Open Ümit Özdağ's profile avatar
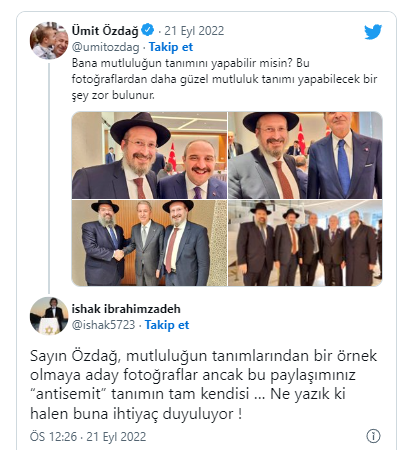The height and width of the screenshot is (450, 410). 49,41
